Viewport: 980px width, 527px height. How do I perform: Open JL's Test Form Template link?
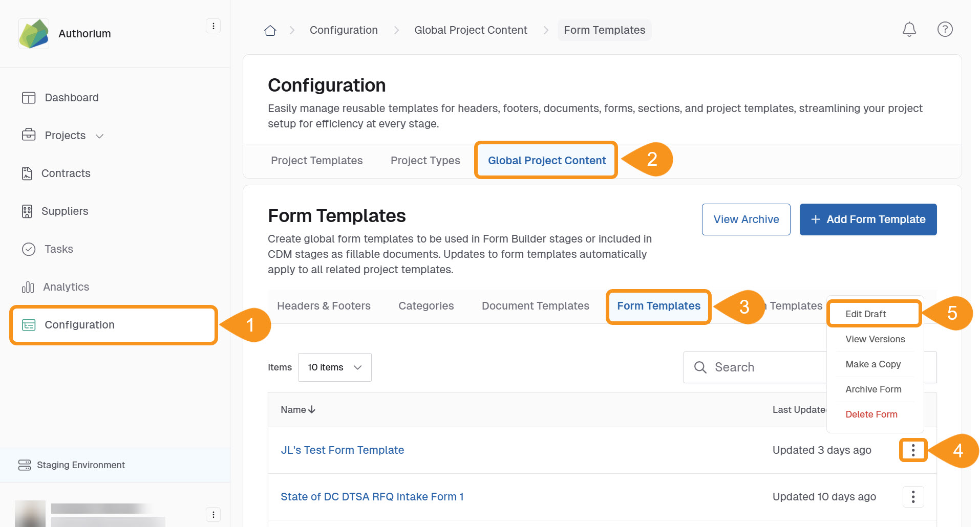point(342,450)
